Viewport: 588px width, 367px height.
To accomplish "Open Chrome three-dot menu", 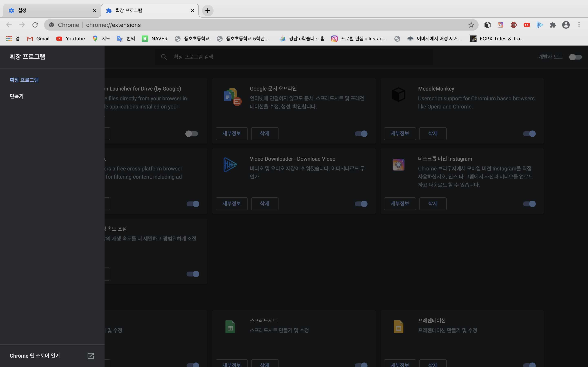I will [x=579, y=25].
